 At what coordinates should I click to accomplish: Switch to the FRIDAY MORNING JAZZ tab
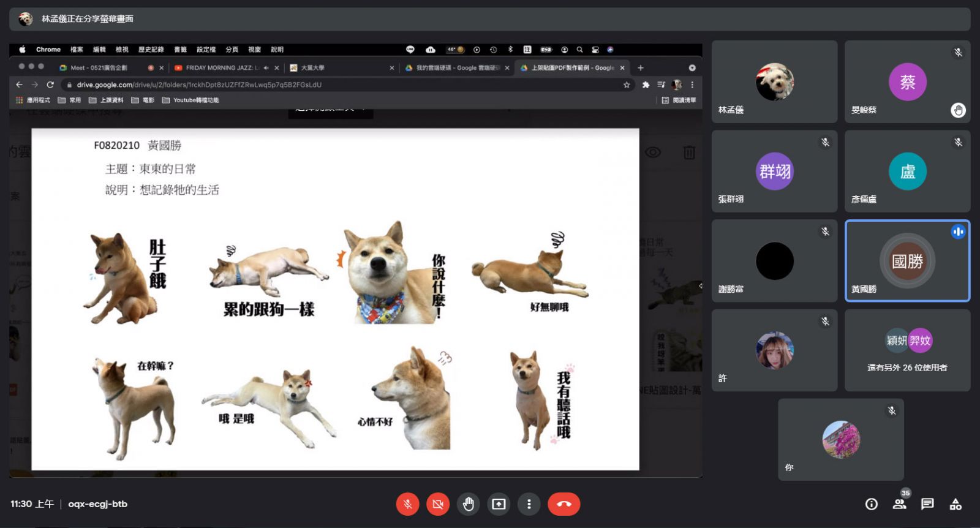click(221, 68)
